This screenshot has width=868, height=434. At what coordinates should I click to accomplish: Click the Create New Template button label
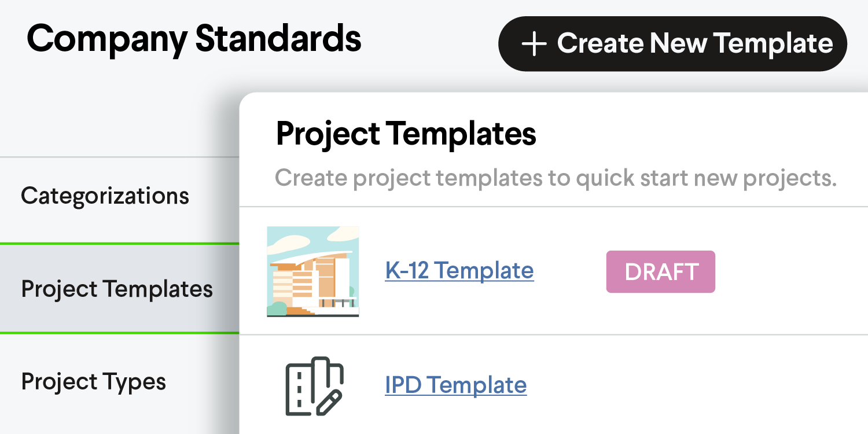pyautogui.click(x=695, y=44)
